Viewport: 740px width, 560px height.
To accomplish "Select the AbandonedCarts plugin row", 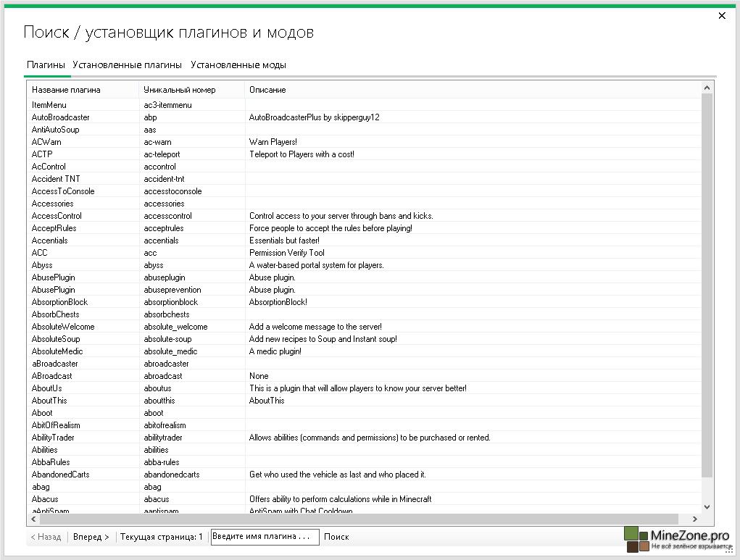I will [x=61, y=475].
